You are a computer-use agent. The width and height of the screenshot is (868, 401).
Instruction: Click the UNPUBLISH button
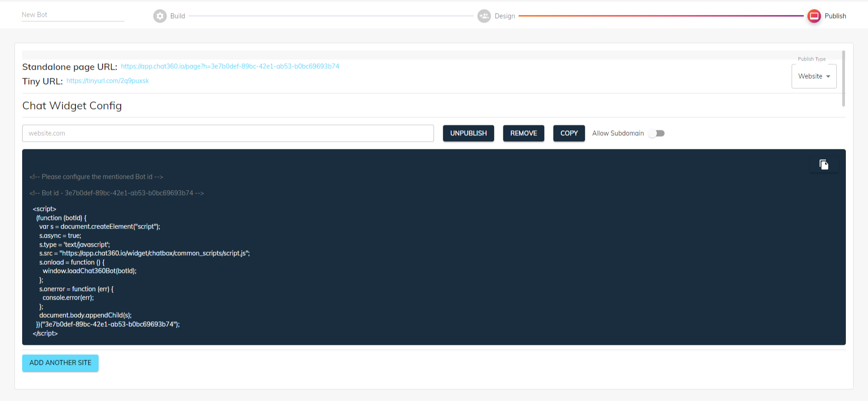pos(468,133)
